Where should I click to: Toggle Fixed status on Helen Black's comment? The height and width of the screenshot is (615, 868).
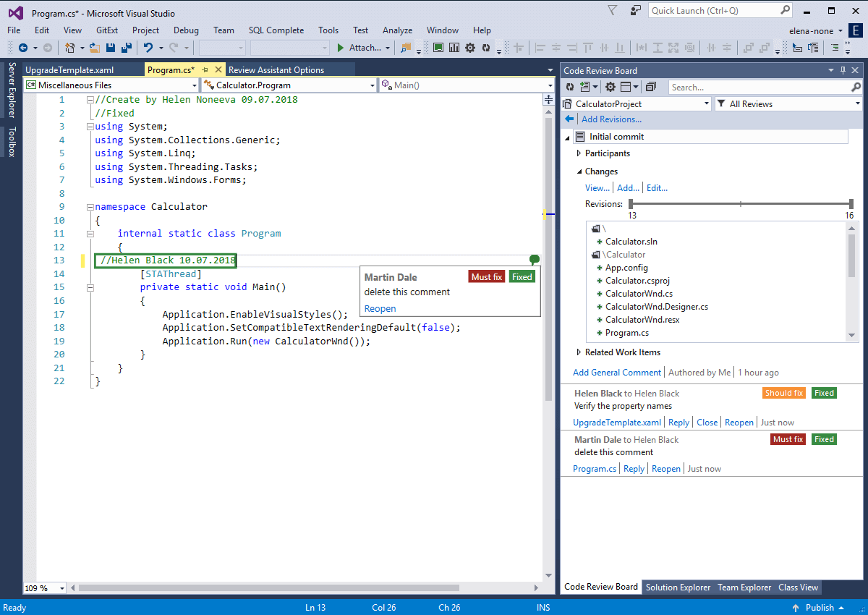(824, 394)
